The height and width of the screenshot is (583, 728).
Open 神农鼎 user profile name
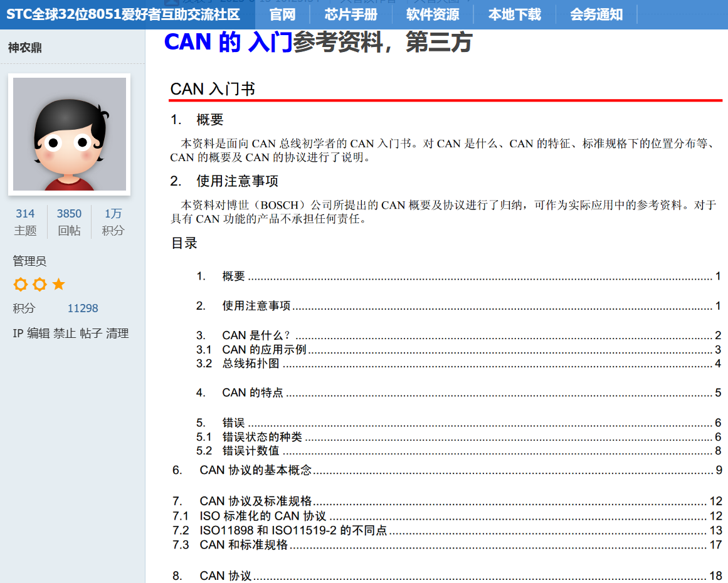tap(24, 48)
